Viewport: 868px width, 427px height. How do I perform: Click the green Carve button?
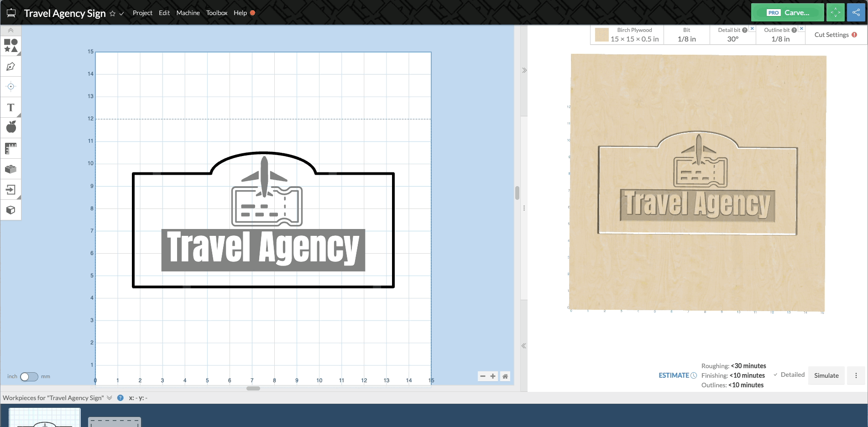pyautogui.click(x=787, y=13)
